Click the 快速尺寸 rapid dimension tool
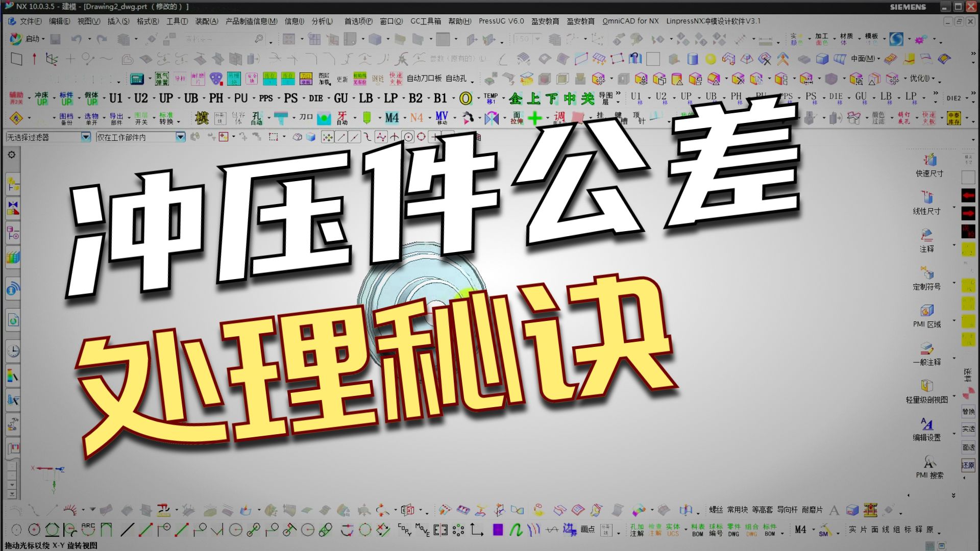The width and height of the screenshot is (980, 551). pos(929,165)
